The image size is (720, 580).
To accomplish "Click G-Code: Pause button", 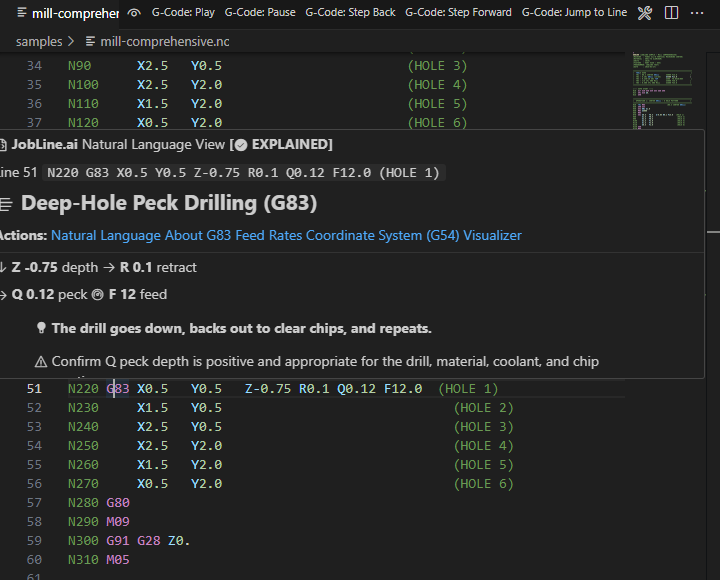I will click(260, 12).
